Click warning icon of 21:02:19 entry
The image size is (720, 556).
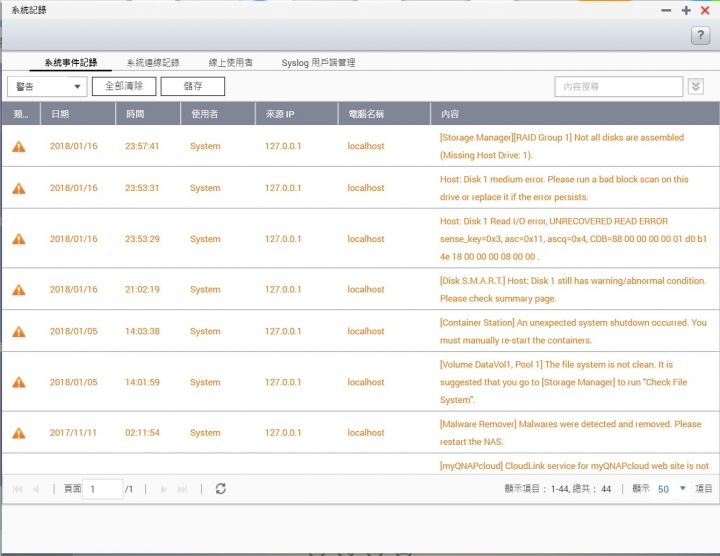[18, 290]
